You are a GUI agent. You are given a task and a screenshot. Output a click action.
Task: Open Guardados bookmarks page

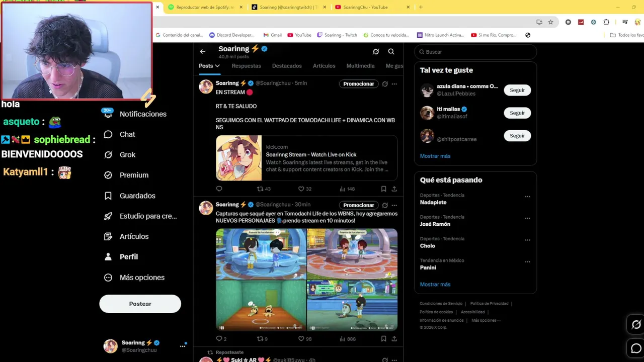click(130, 196)
